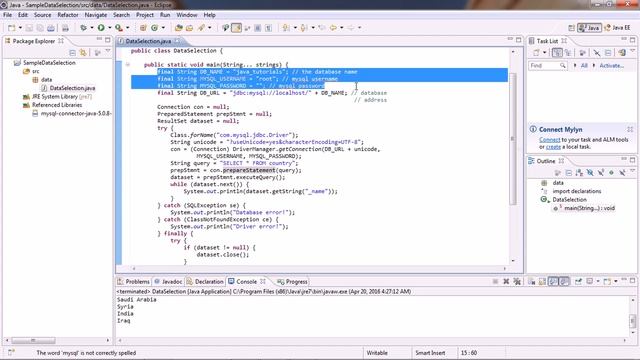Open the Navigate menu
Screen dimensions: 640x360
[96, 15]
